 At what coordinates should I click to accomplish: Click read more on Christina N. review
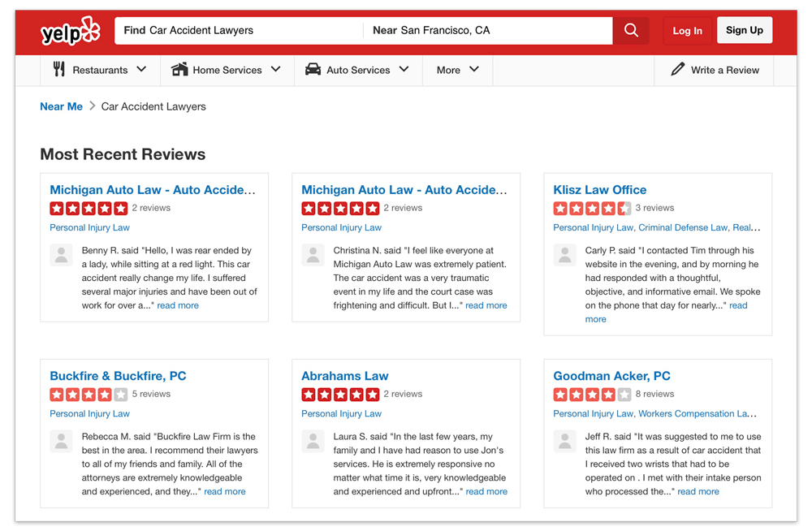(x=486, y=305)
